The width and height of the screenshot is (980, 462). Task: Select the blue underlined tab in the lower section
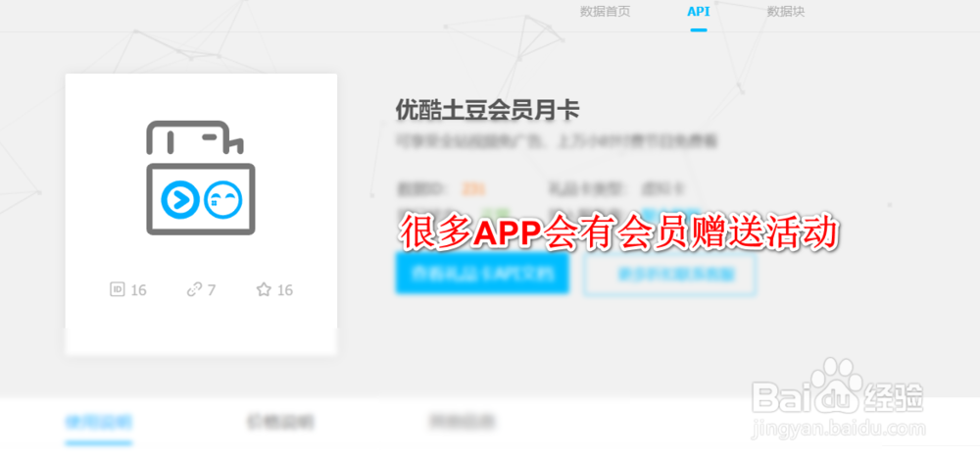pyautogui.click(x=99, y=423)
